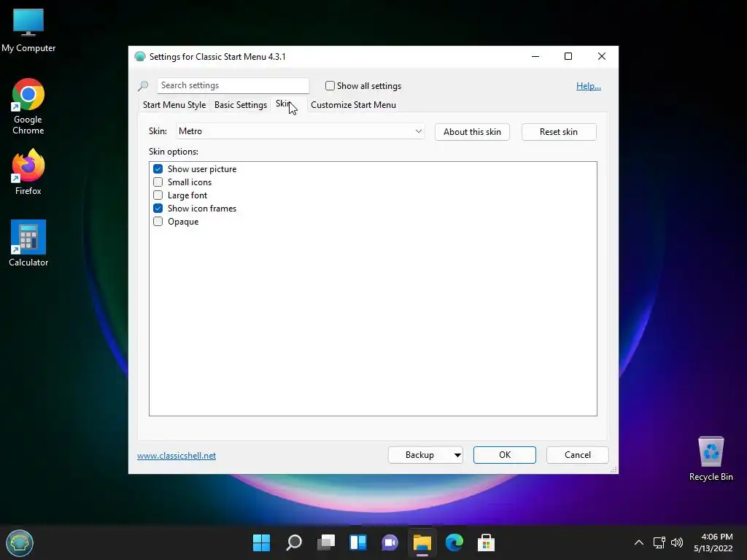Launch Microsoft Edge from the taskbar
This screenshot has height=560, width=747.
point(454,542)
